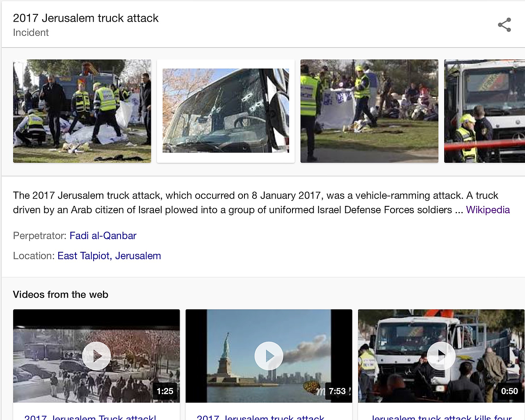
Task: Click 'Jerusalem truck attack kills four' video title
Action: point(441,417)
